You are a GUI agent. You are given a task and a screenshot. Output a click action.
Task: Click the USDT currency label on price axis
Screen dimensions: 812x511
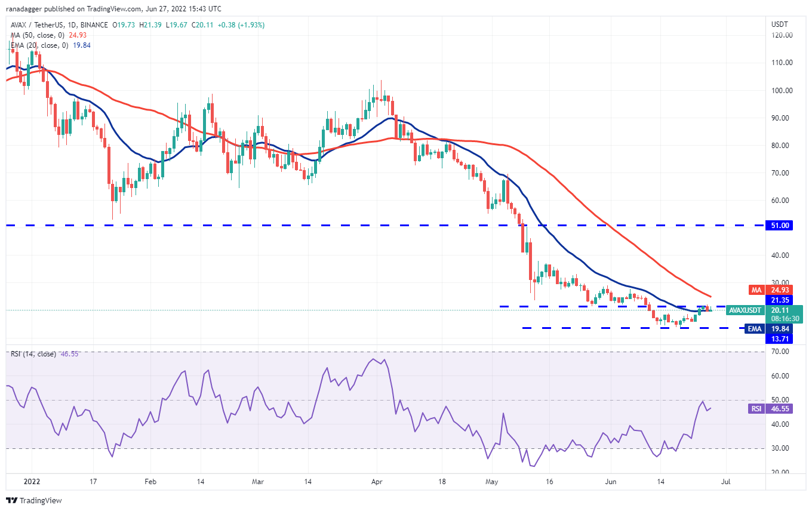pyautogui.click(x=780, y=24)
